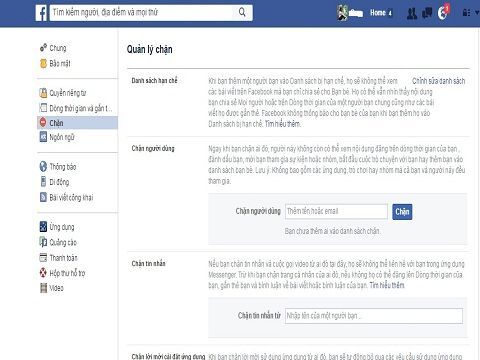Click the blue Chặn button

402,212
